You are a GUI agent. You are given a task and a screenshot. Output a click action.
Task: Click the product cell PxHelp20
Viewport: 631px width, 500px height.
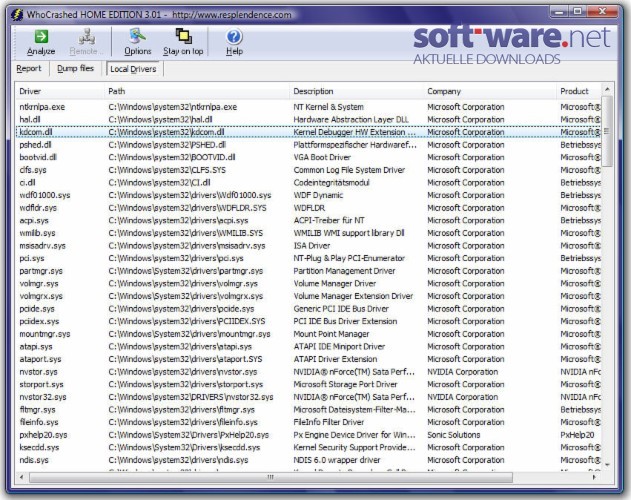[577, 435]
